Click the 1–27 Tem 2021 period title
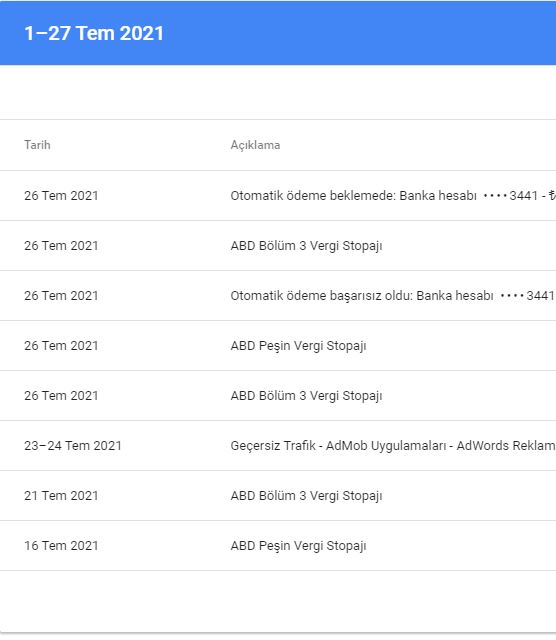The width and height of the screenshot is (556, 640). pos(94,33)
